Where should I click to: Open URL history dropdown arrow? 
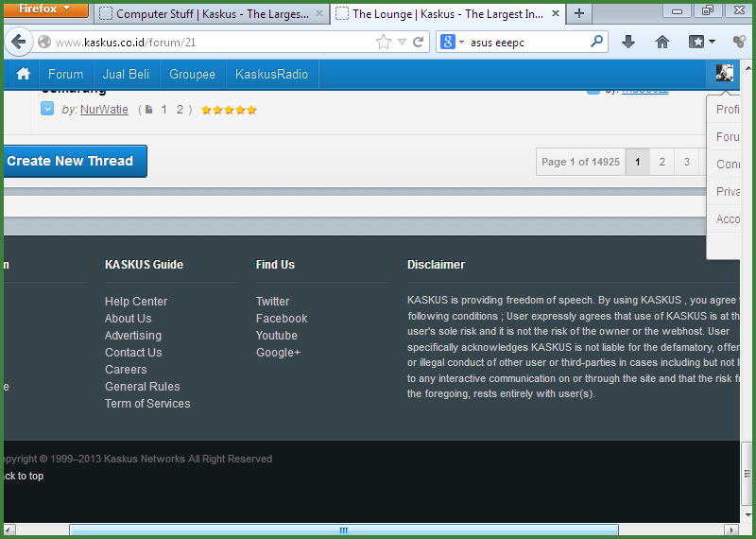coord(402,42)
